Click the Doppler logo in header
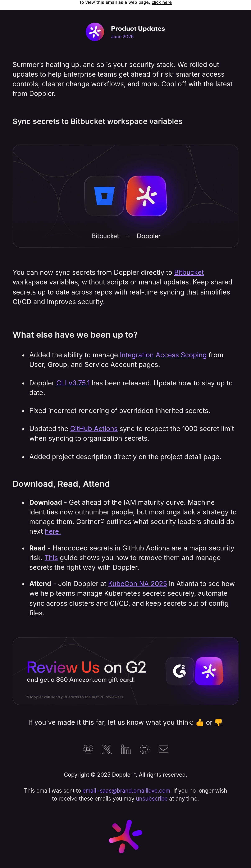 tap(95, 32)
